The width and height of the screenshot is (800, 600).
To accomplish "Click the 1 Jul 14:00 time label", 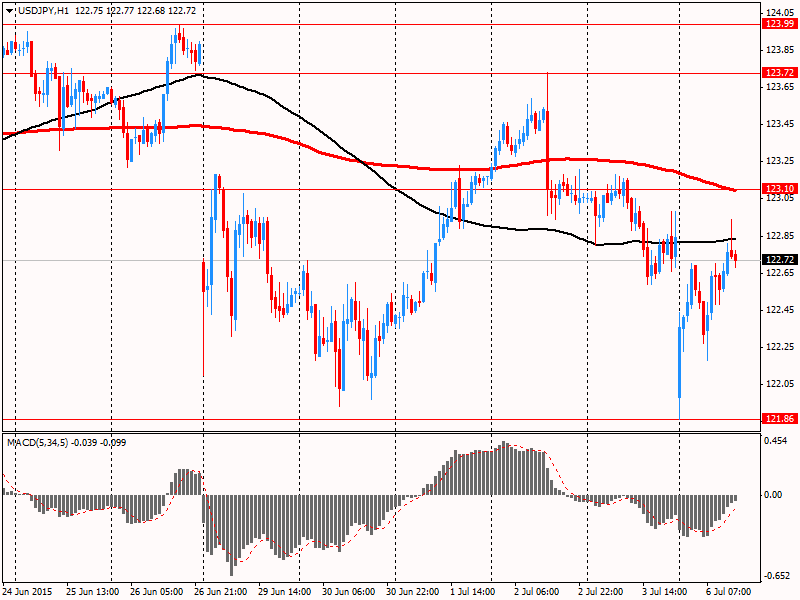I will pyautogui.click(x=472, y=592).
